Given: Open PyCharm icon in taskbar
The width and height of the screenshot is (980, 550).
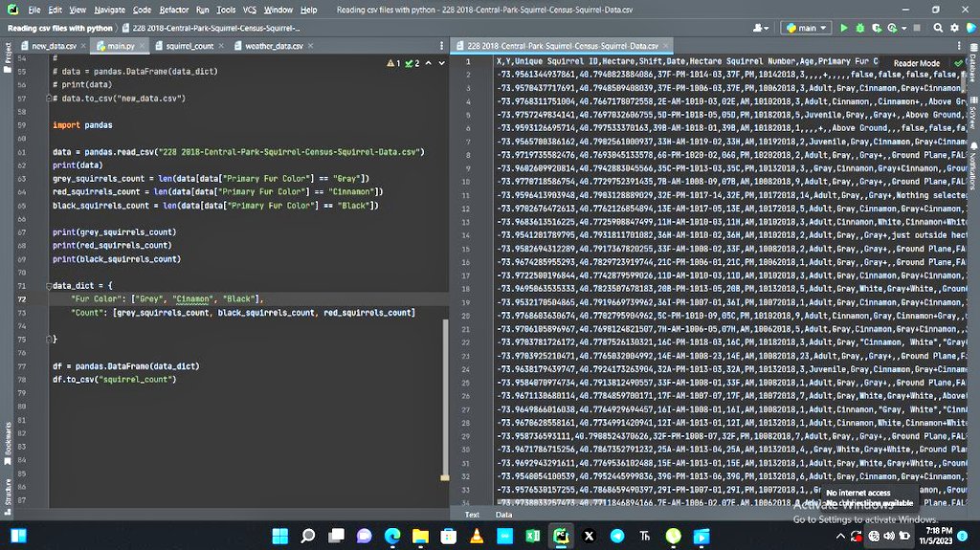Looking at the screenshot, I should (561, 536).
